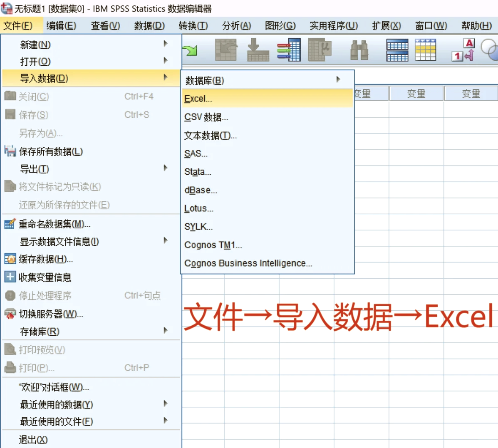Choose Cognos Business Intelligence... import option

click(x=268, y=263)
